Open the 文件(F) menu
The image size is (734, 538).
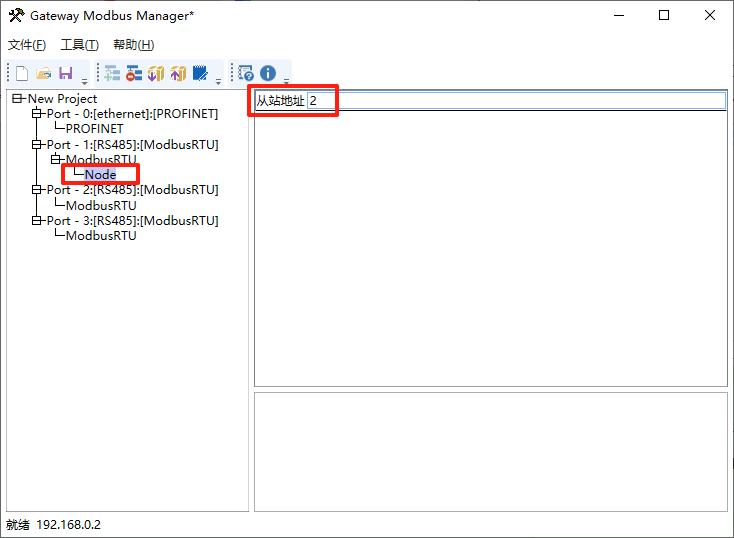[27, 45]
